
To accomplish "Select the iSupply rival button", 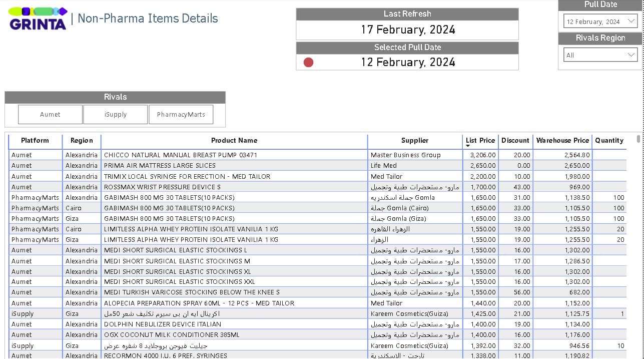I will pos(116,114).
